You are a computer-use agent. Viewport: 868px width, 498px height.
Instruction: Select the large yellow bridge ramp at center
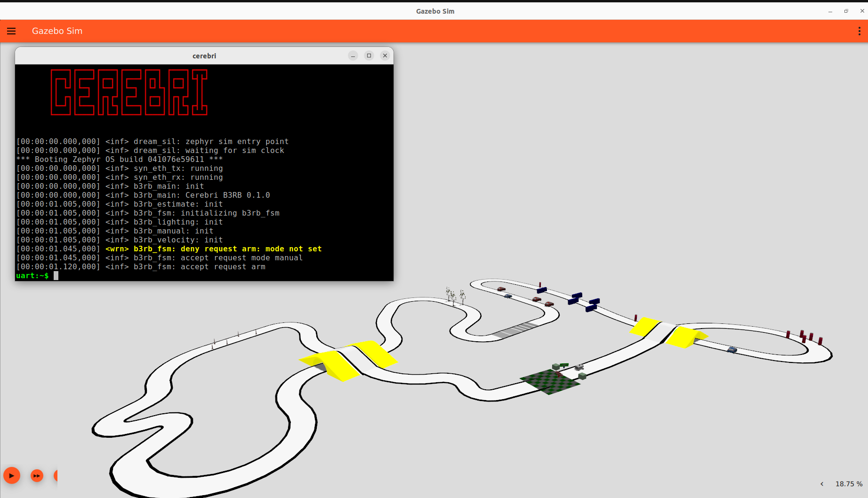[x=348, y=360]
